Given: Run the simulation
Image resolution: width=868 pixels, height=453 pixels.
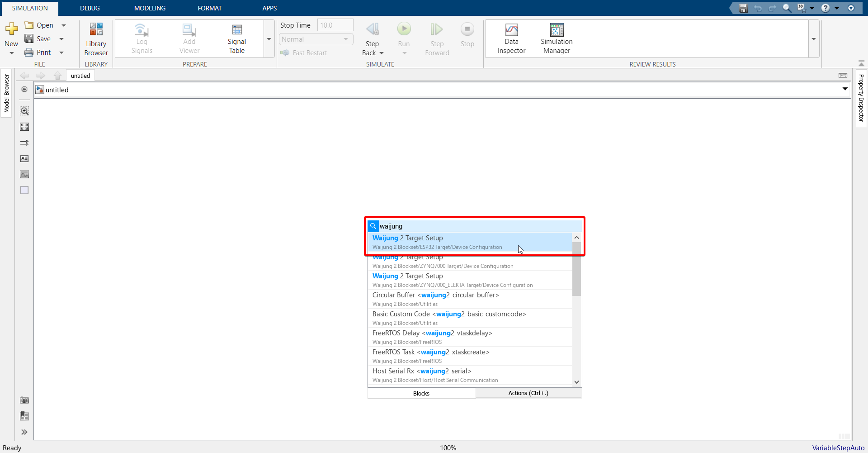Looking at the screenshot, I should coord(404,30).
